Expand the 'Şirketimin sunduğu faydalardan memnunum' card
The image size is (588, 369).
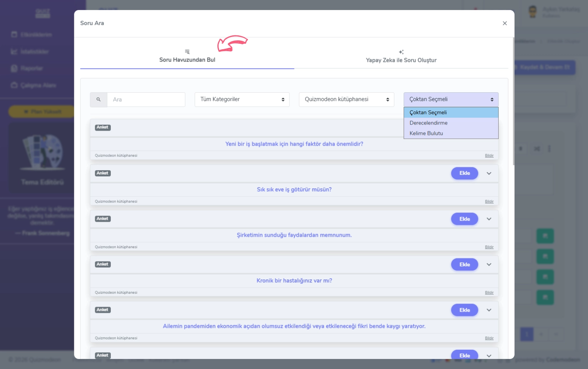(x=489, y=219)
